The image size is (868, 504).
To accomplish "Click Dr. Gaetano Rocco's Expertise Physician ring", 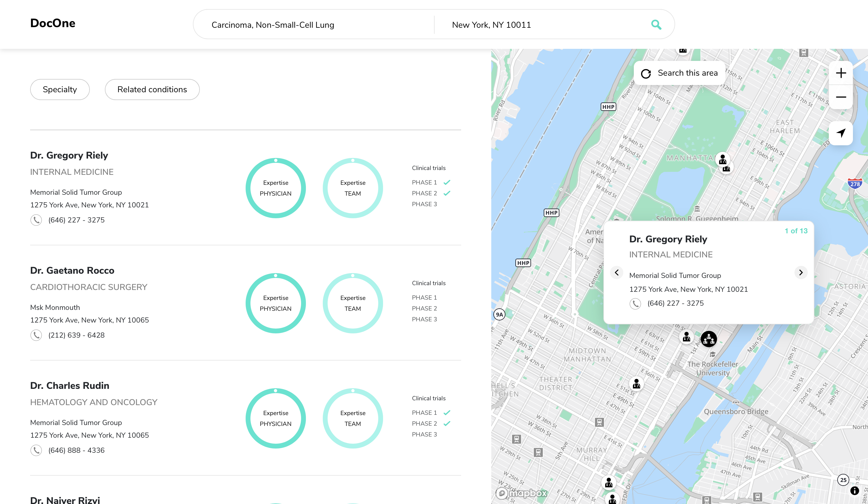I will (275, 303).
